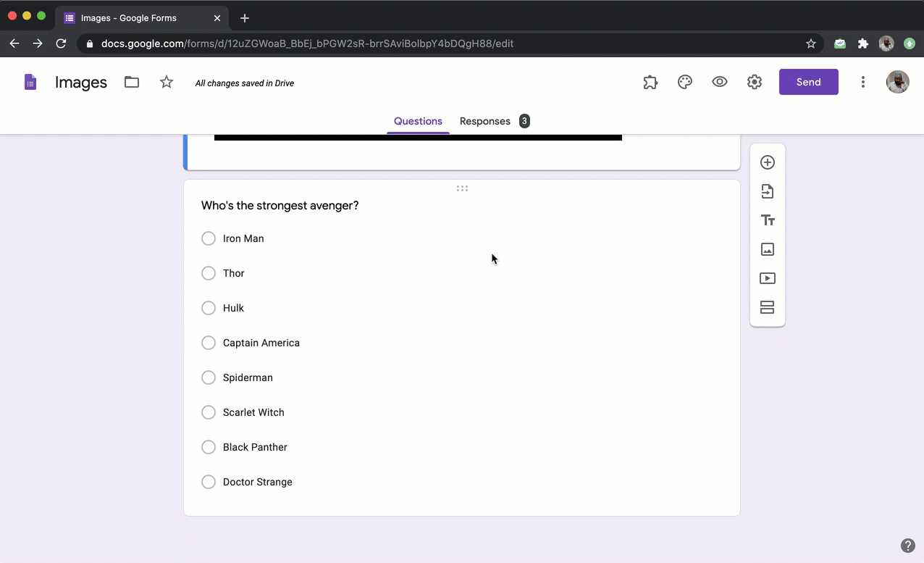Screen dimensions: 924x563
Task: Click the "Who's the strongest avenger?" question title
Action: point(280,206)
